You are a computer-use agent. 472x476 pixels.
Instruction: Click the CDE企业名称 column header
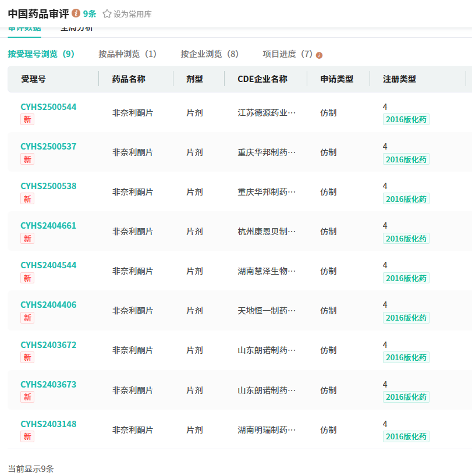click(262, 79)
